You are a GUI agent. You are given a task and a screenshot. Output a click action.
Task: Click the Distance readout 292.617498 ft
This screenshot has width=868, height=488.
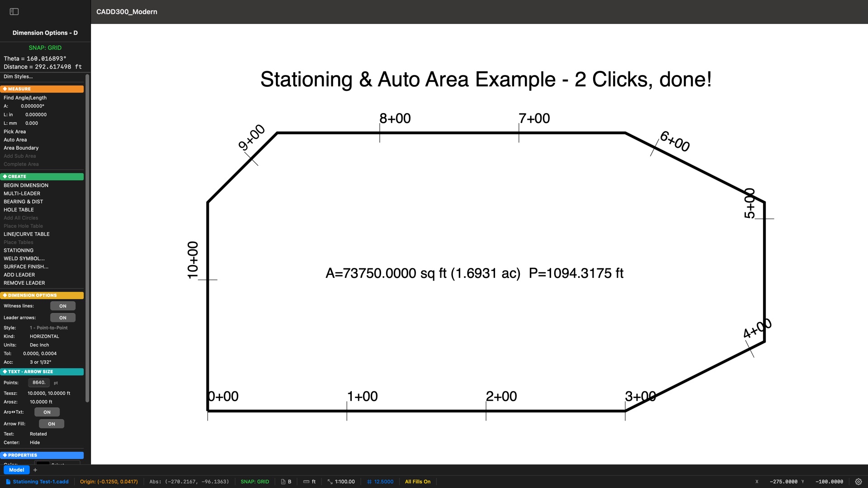coord(58,67)
